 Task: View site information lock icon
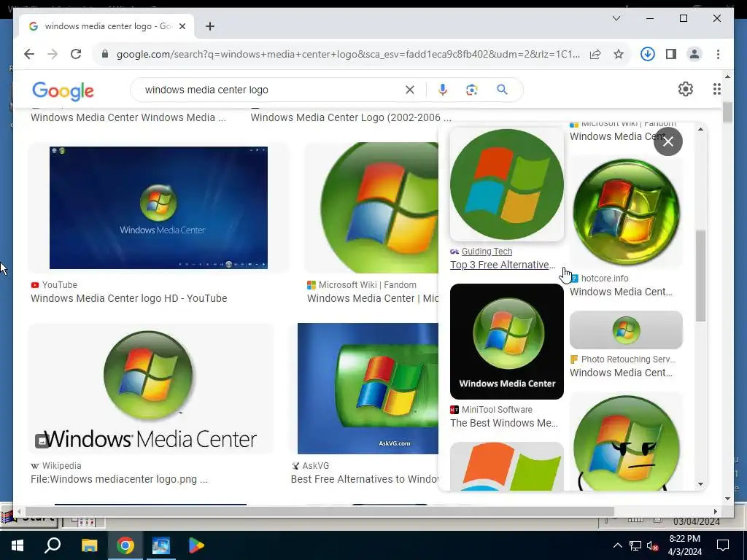(x=105, y=54)
